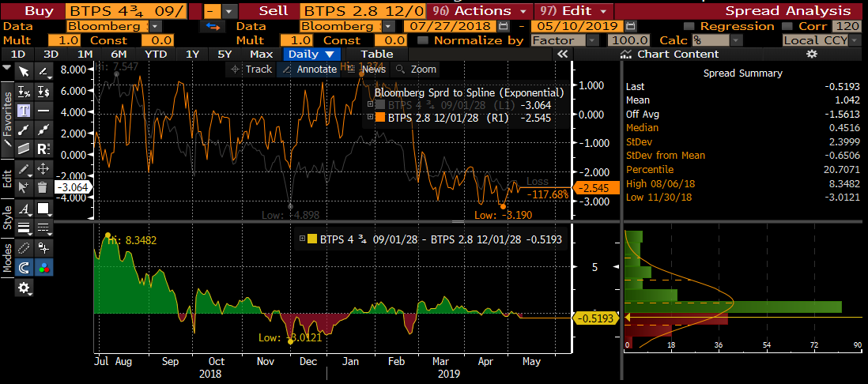
Task: Toggle the lock annotations mode
Action: pos(43,247)
